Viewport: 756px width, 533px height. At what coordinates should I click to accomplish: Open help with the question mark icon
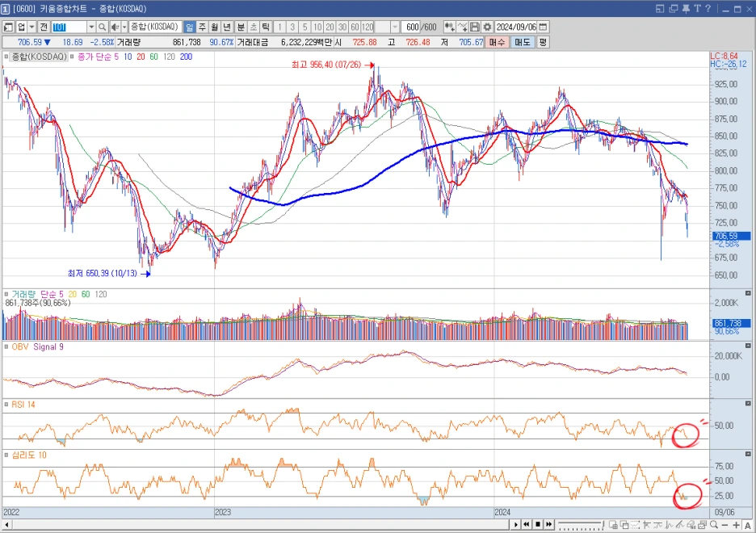(x=708, y=9)
